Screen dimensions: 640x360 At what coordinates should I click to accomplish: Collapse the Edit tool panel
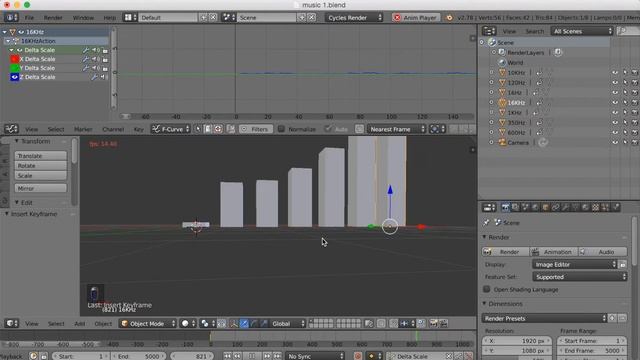[17, 202]
